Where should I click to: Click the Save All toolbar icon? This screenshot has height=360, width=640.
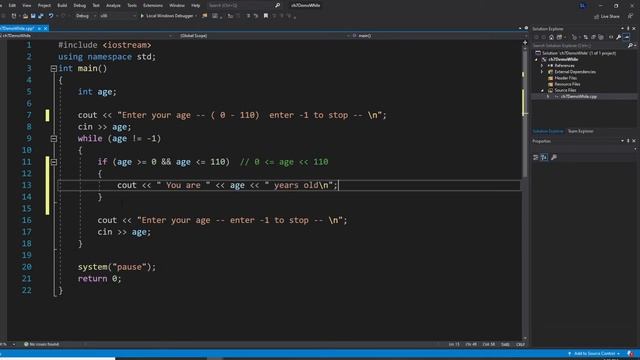40,16
